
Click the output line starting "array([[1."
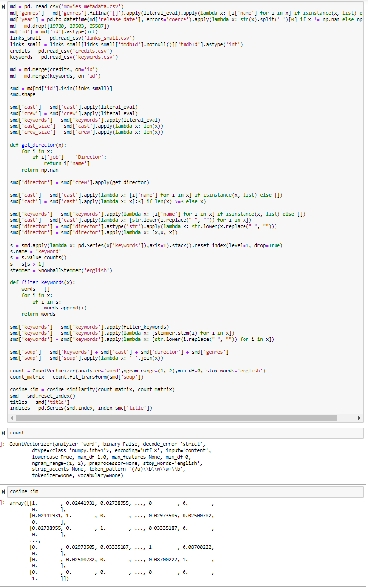pos(111,503)
